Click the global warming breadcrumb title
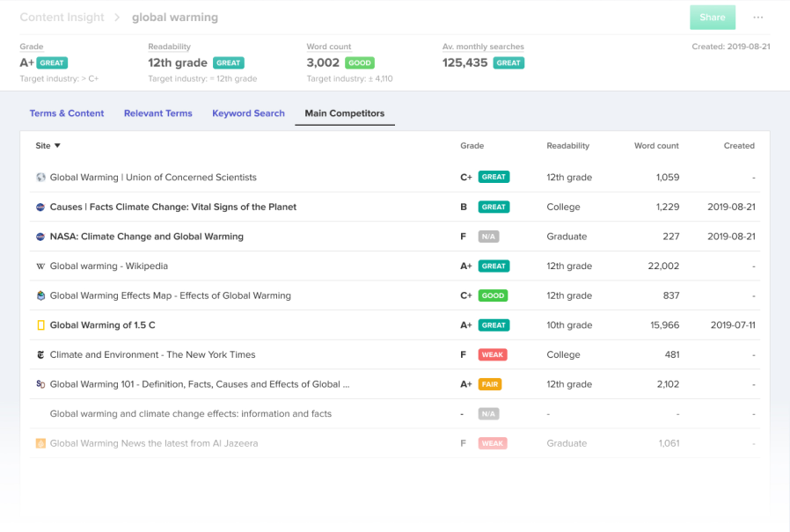Viewport: 790px width, 532px height. [x=175, y=17]
